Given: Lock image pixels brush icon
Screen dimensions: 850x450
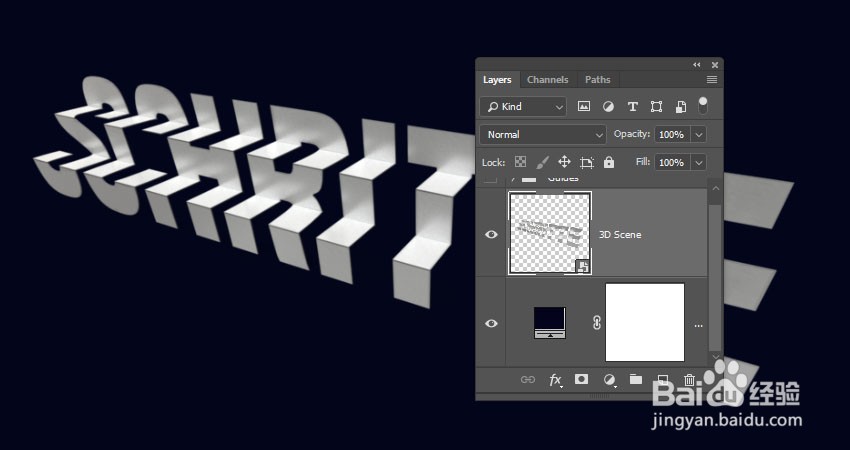Looking at the screenshot, I should 542,162.
